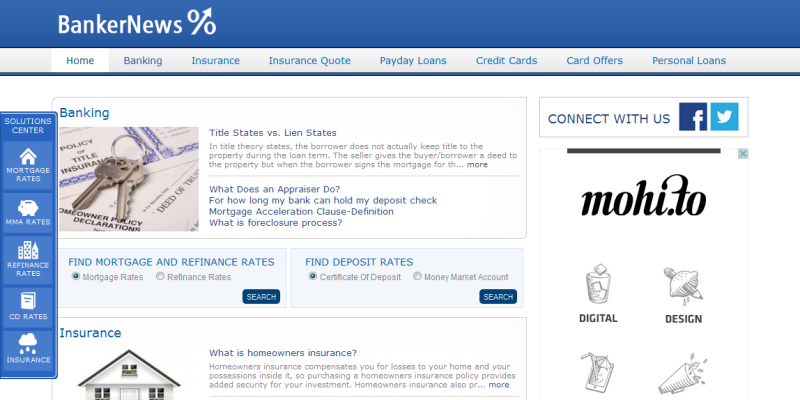Click the Mortgage Rates house icon
Image resolution: width=800 pixels, height=400 pixels.
point(28,157)
